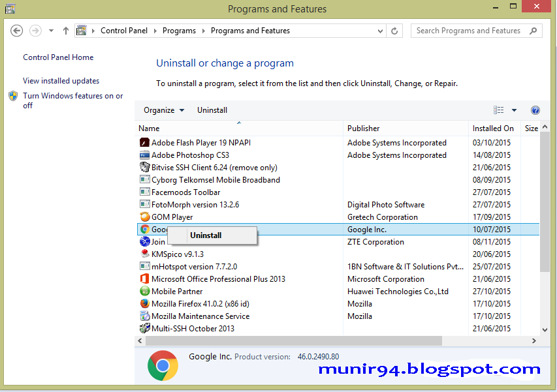Image resolution: width=557 pixels, height=392 pixels.
Task: Click the Microsoft Office Professional Plus icon
Action: coord(144,279)
